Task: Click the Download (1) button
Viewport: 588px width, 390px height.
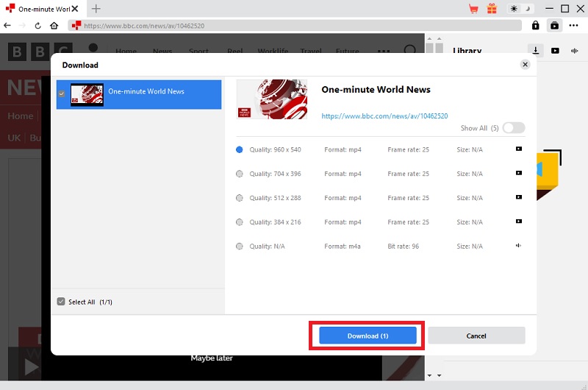Action: [367, 336]
